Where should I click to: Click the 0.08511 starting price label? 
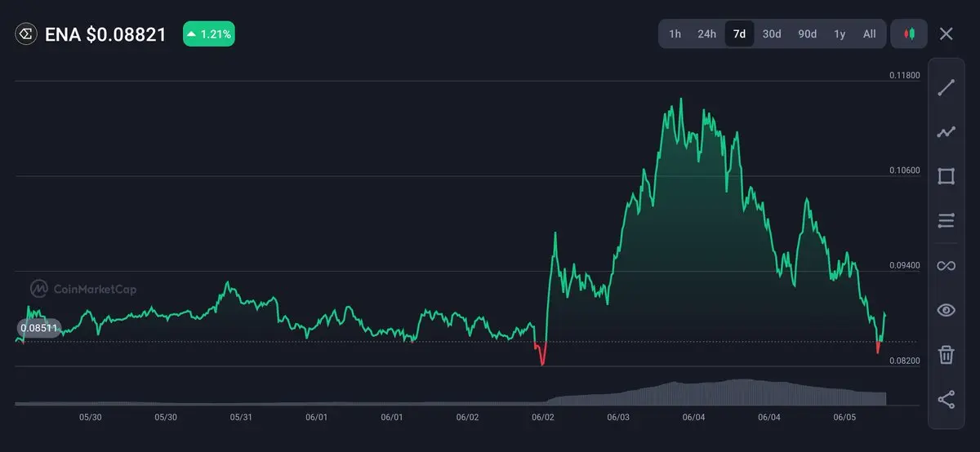click(38, 329)
